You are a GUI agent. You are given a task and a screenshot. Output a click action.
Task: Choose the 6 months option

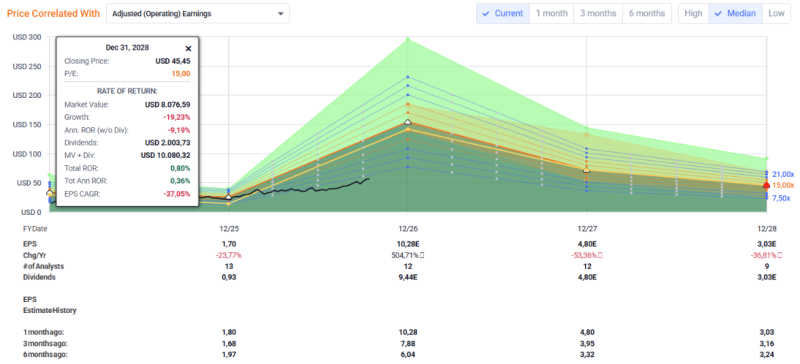pyautogui.click(x=647, y=13)
